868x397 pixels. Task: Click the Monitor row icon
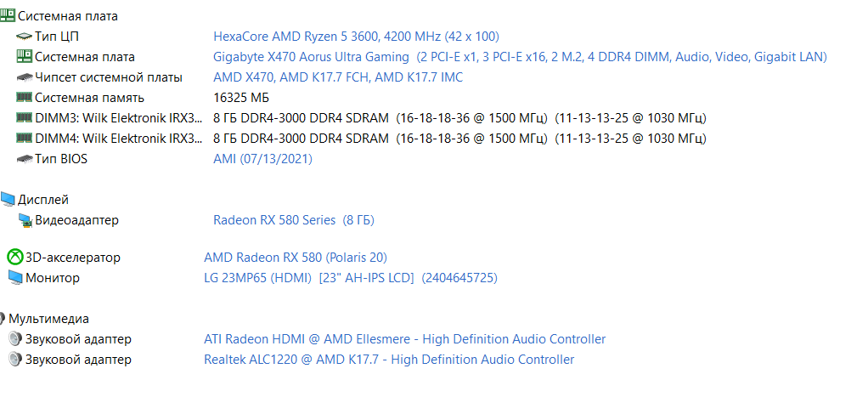14,278
